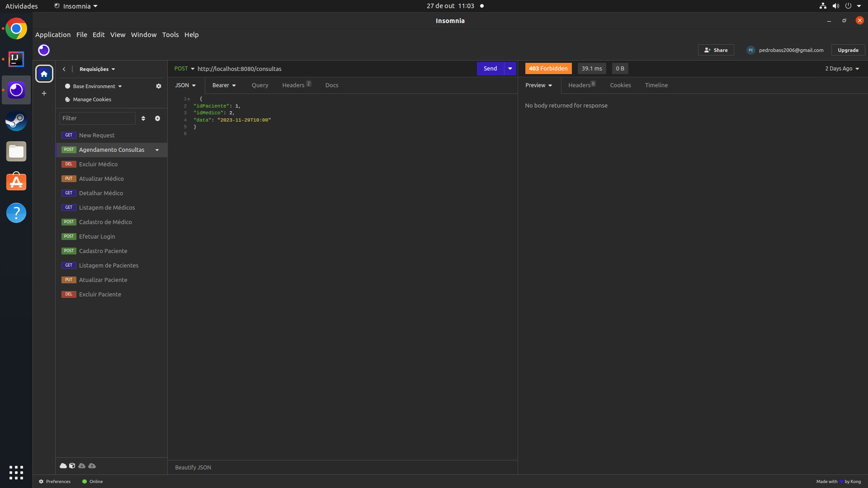The image size is (868, 488).
Task: Open the Send options dropdown arrow
Action: point(510,69)
